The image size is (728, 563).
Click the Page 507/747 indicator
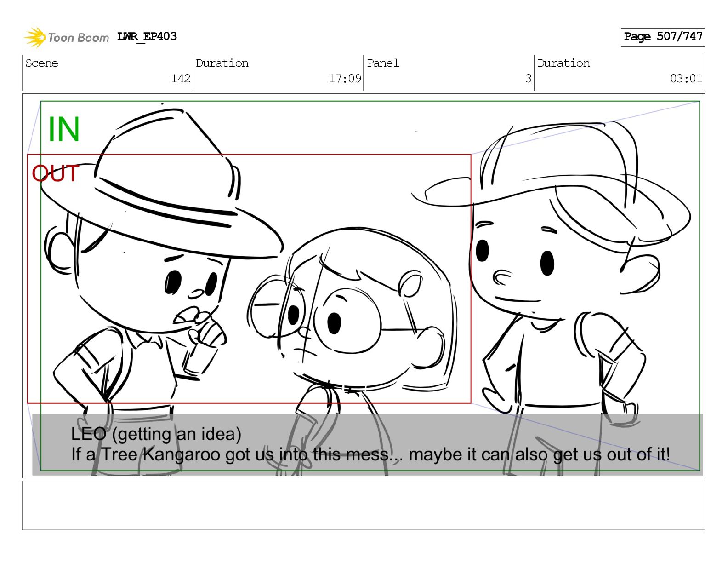663,37
